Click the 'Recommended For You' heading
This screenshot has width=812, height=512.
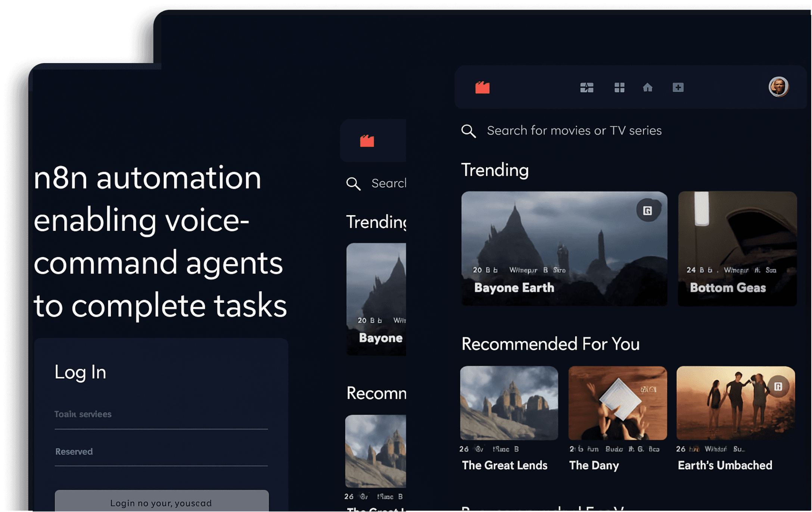[x=551, y=344]
